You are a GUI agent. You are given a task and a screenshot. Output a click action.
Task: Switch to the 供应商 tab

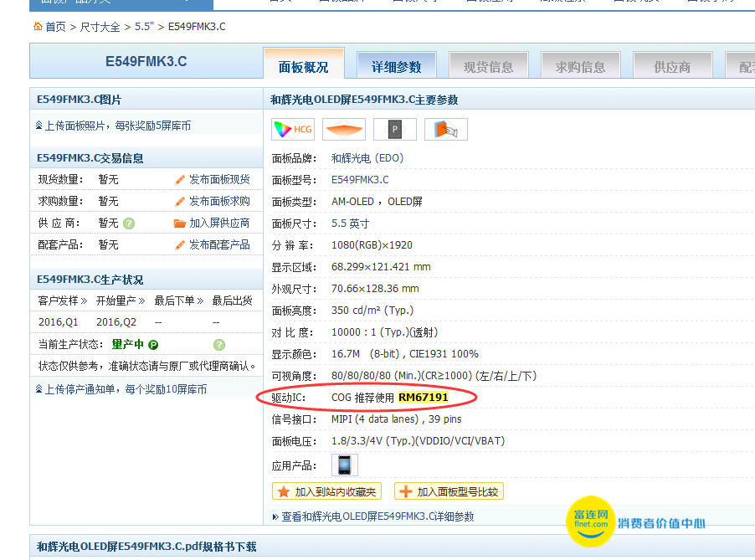(673, 65)
